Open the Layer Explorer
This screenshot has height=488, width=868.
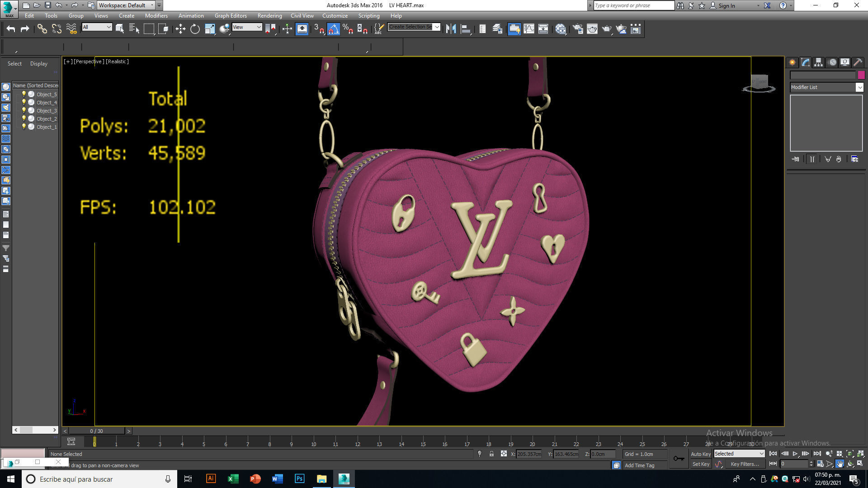(497, 29)
